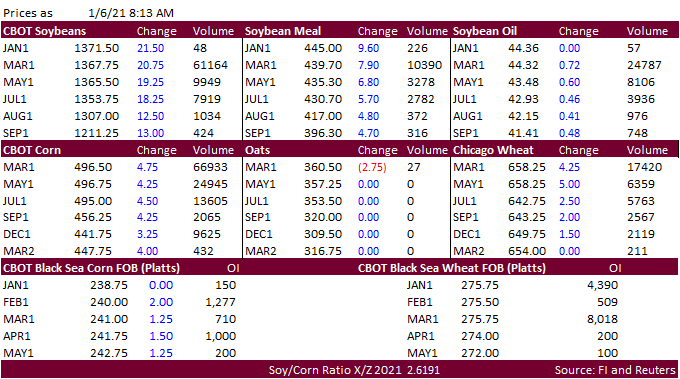Select soybean meal MAY1 change 6.80
The width and height of the screenshot is (680, 379).
[x=368, y=82]
